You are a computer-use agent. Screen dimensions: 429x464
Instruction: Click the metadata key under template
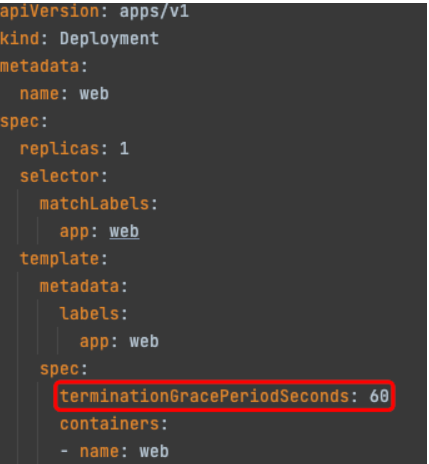click(x=79, y=286)
